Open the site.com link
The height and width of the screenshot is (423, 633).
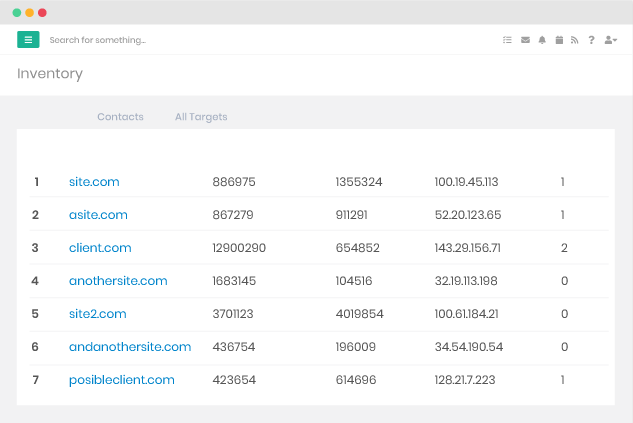(94, 182)
